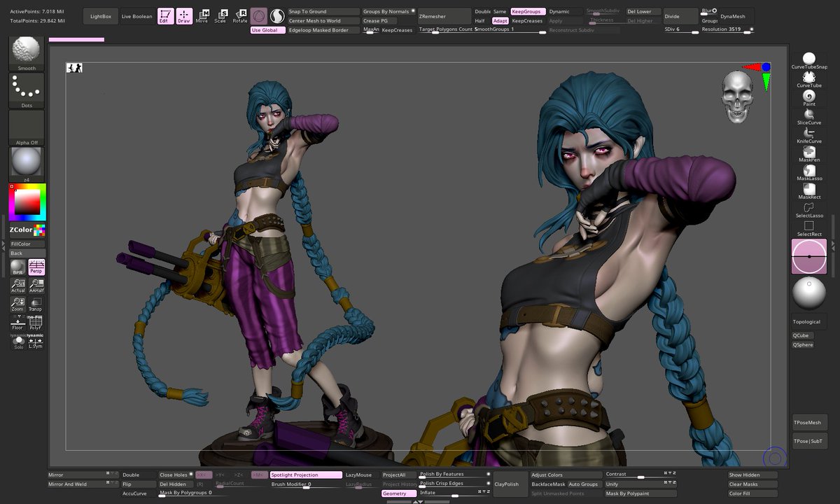Image resolution: width=840 pixels, height=504 pixels.
Task: Click the Floor grid icon
Action: (x=18, y=323)
